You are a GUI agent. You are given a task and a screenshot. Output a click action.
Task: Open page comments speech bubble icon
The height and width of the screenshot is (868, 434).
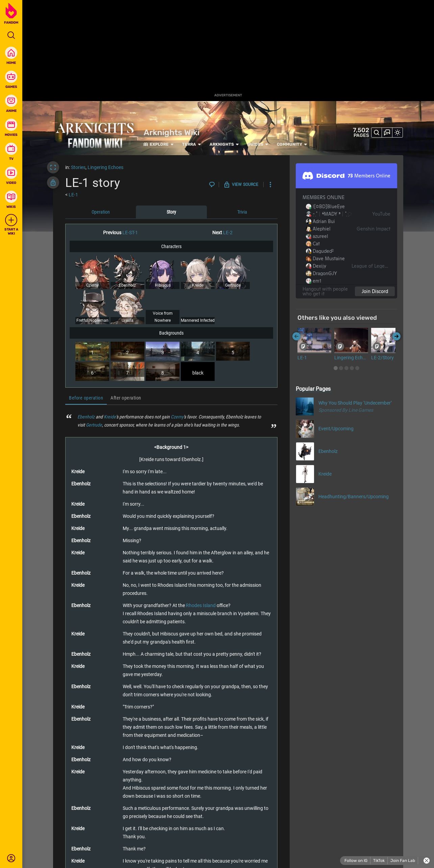(x=212, y=185)
